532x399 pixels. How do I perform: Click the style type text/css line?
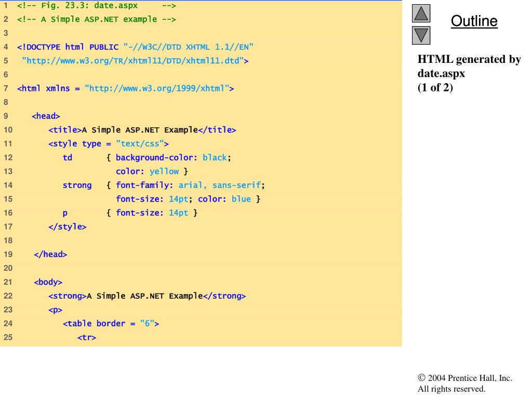tap(108, 144)
